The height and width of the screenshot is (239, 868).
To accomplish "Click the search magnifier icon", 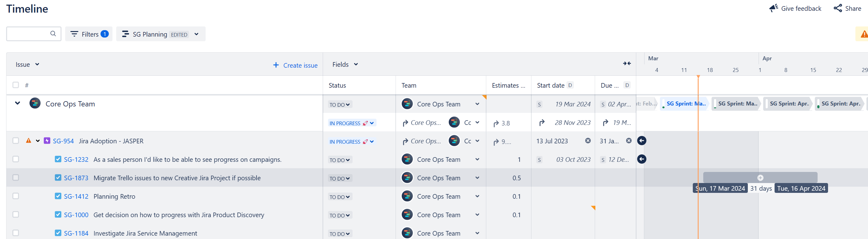I will click(53, 33).
